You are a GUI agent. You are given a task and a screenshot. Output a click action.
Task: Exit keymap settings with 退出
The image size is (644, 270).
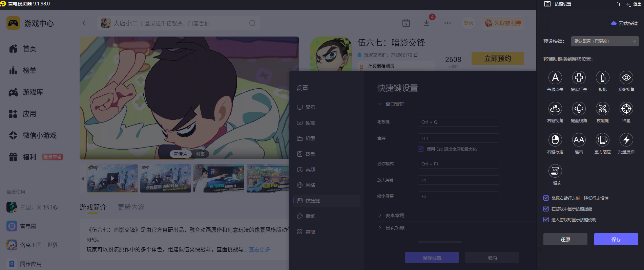634,4
